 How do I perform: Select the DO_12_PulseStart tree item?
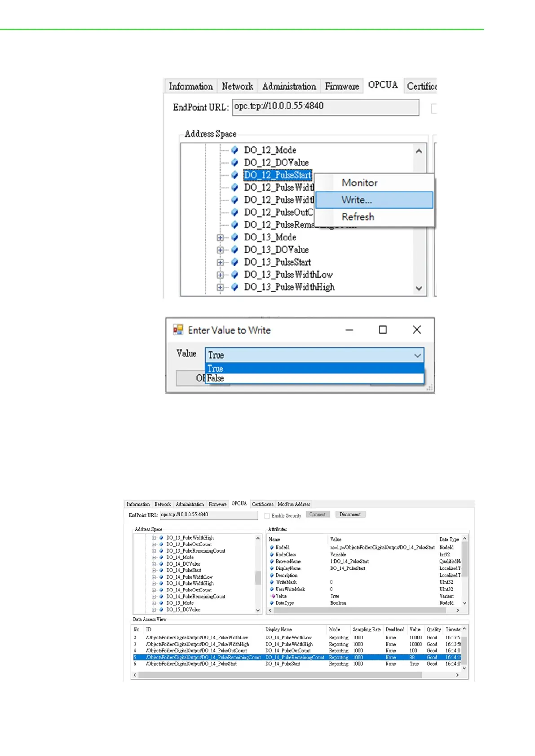point(278,175)
